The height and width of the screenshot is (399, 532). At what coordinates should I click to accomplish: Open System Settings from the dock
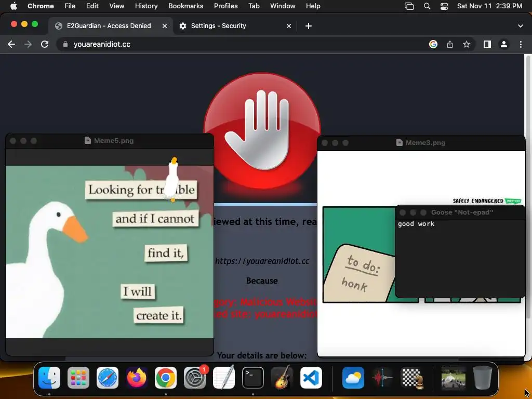click(195, 378)
